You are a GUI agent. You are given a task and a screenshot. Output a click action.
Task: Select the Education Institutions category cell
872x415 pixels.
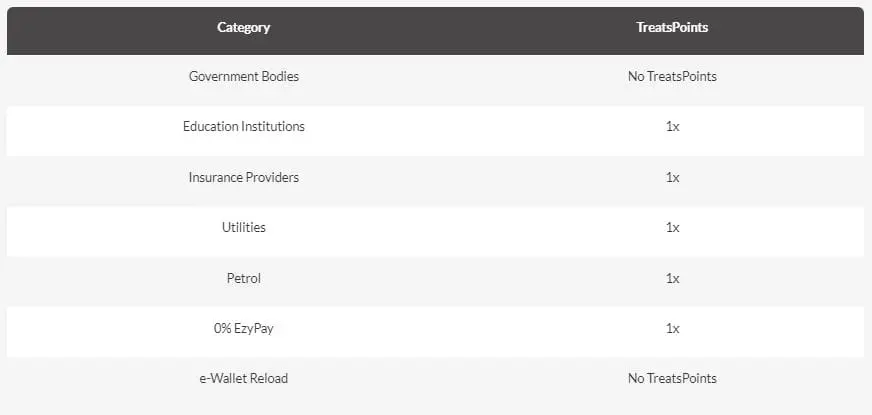coord(244,127)
